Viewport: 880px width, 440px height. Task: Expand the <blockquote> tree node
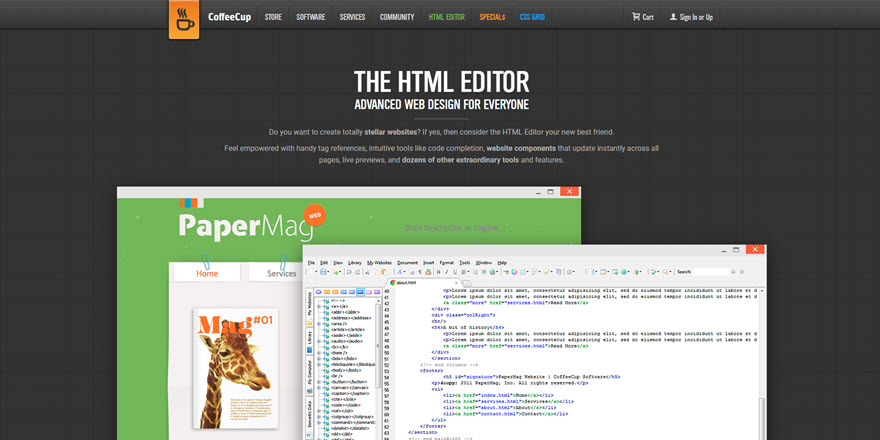(x=319, y=364)
